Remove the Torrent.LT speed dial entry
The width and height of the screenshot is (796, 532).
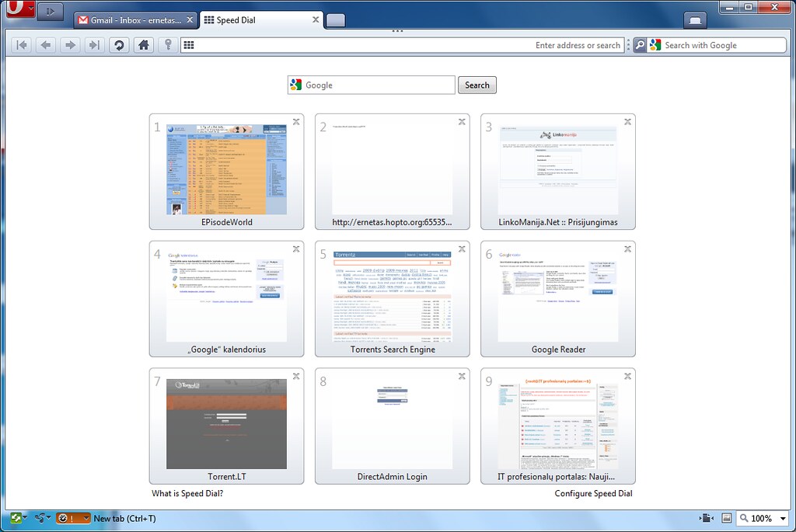pyautogui.click(x=296, y=377)
